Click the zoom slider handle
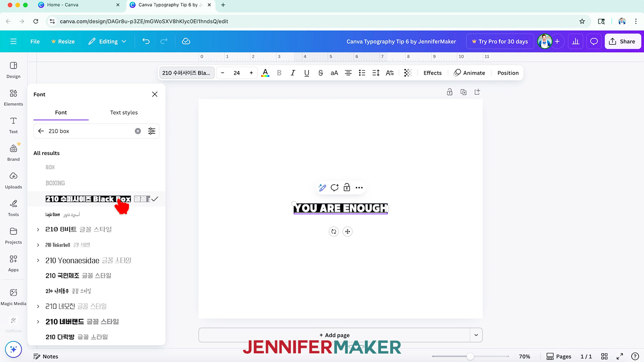 470,356
